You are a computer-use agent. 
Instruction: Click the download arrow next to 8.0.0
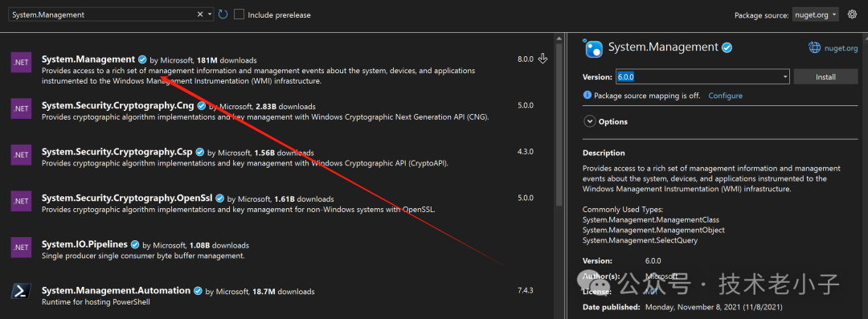(543, 59)
